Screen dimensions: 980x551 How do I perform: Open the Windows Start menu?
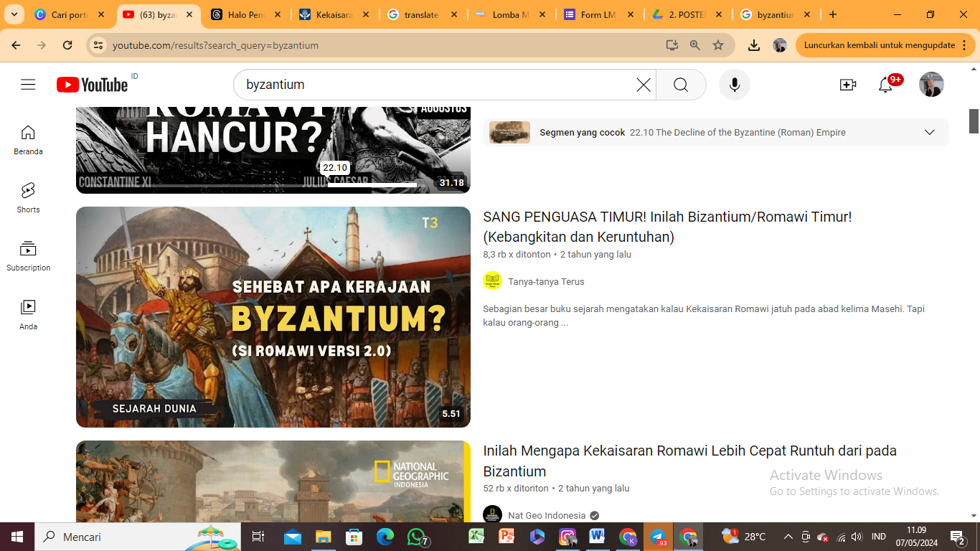point(17,537)
